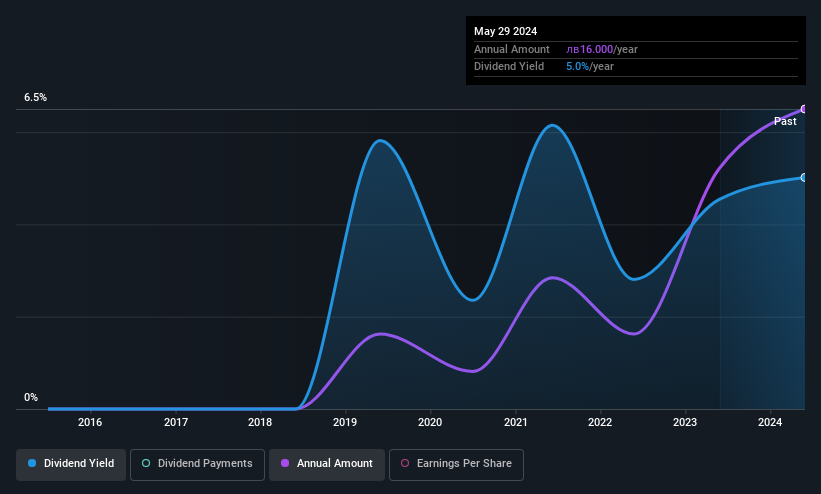Click the teal Dividend Payments circle icon
Viewport: 821px width, 494px height.
coord(146,463)
